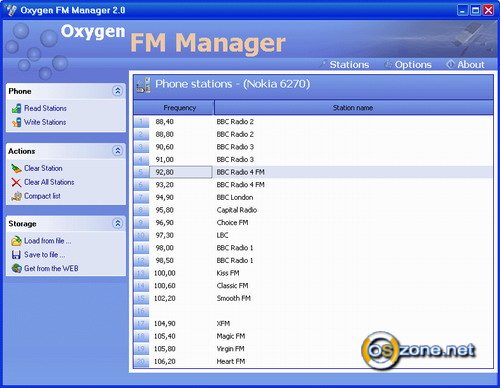Select the 92,80 frequency input cell
The width and height of the screenshot is (500, 388).
[180, 172]
